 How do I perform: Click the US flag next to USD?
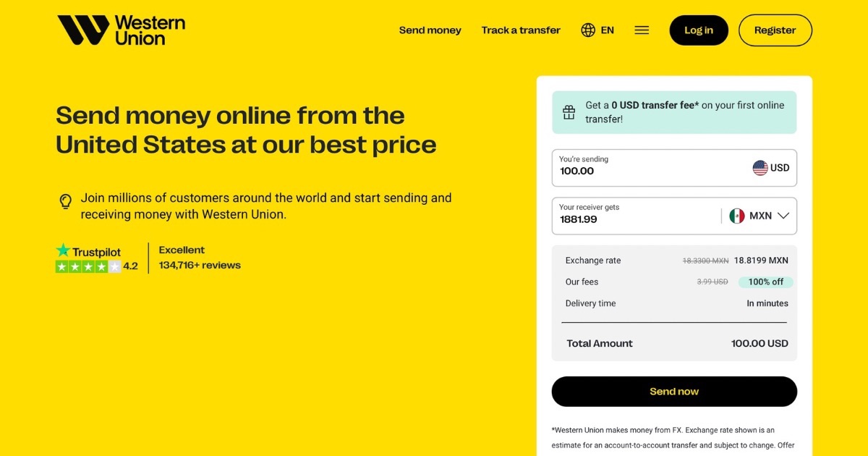(761, 167)
